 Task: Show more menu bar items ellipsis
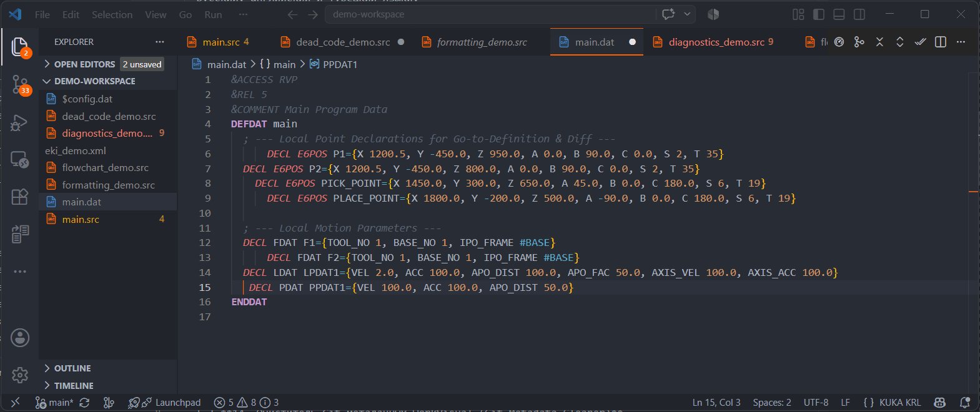(x=243, y=14)
